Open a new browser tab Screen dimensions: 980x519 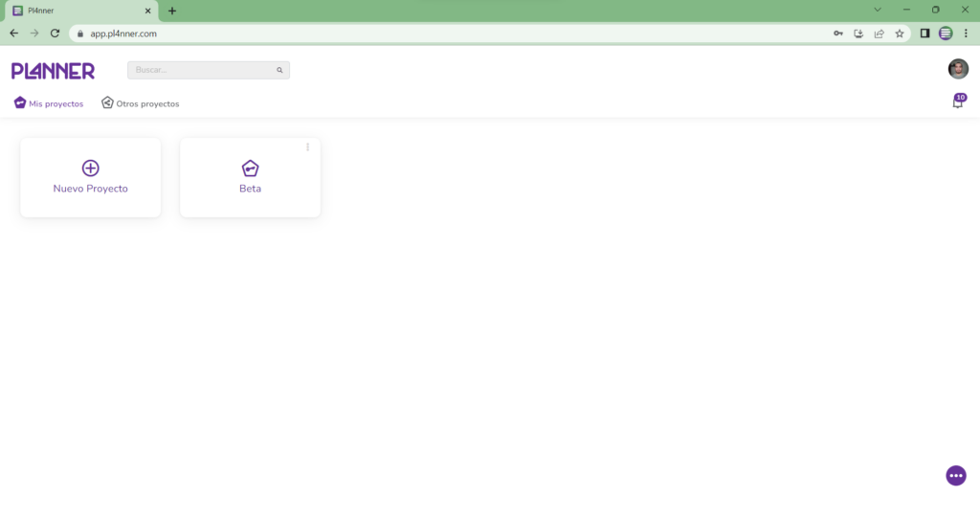click(x=172, y=11)
